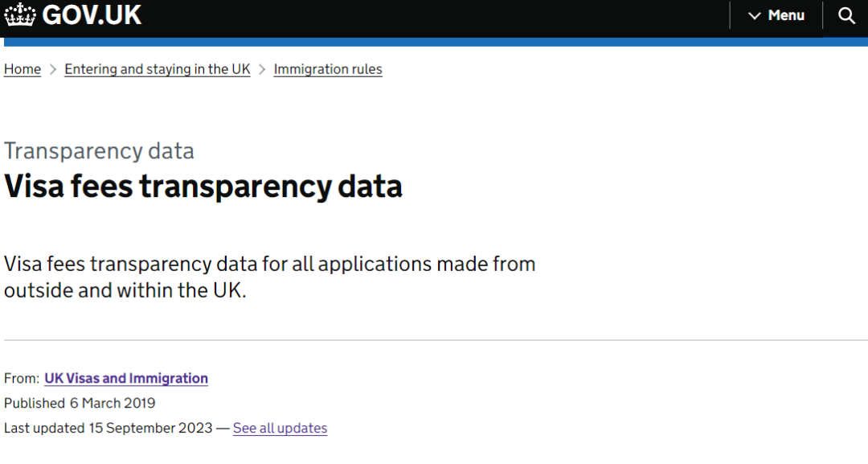Click the 'See all updates' link

click(x=280, y=428)
